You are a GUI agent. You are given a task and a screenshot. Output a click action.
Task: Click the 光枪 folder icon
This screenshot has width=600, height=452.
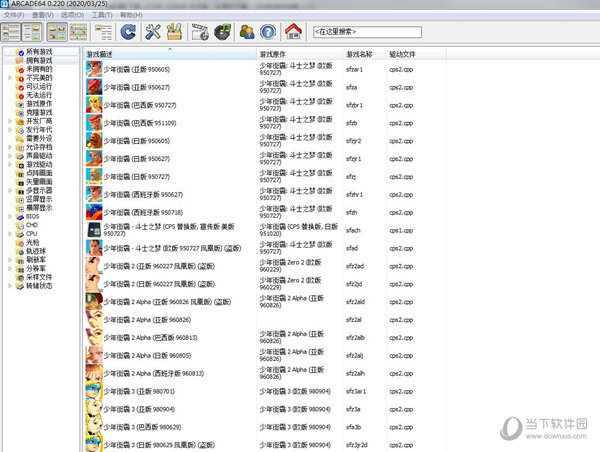pyautogui.click(x=20, y=243)
